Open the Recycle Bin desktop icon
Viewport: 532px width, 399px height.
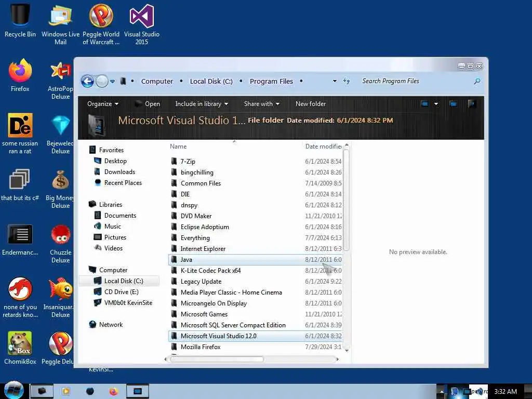(x=20, y=20)
